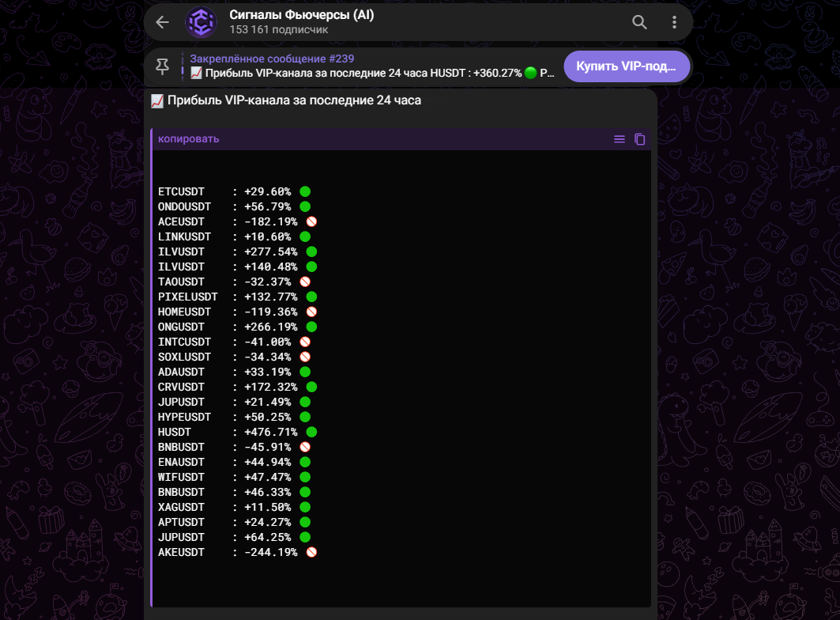Select the APTUSDT +24.27% row
This screenshot has height=620, width=840.
coord(234,522)
